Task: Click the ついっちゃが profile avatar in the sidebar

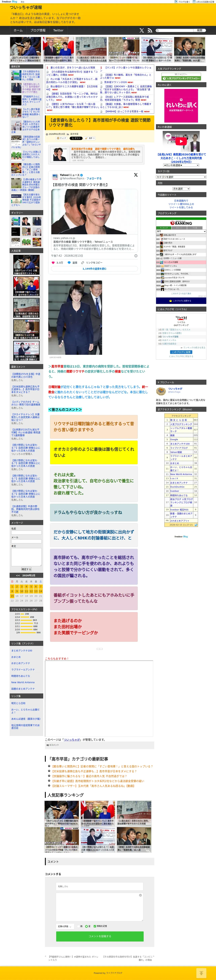Action: 161,391
